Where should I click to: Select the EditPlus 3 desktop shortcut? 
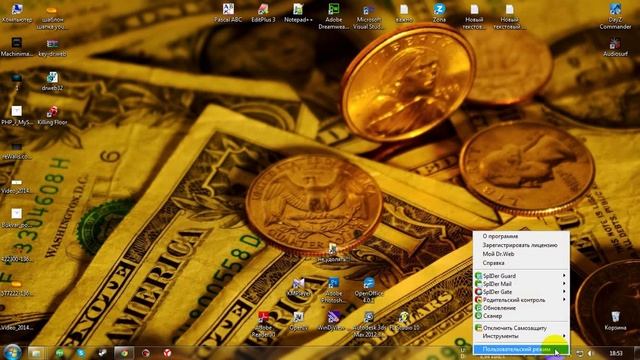click(x=263, y=13)
